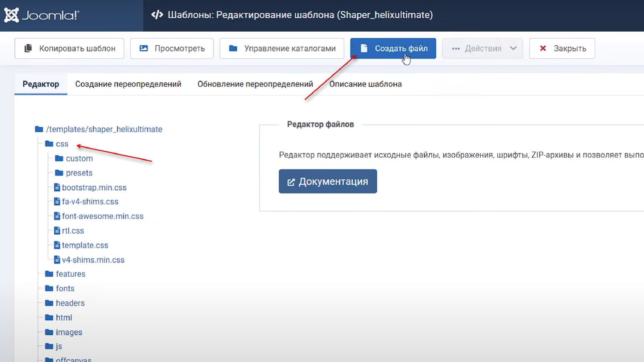Switch to the Редактор tab

tap(41, 84)
